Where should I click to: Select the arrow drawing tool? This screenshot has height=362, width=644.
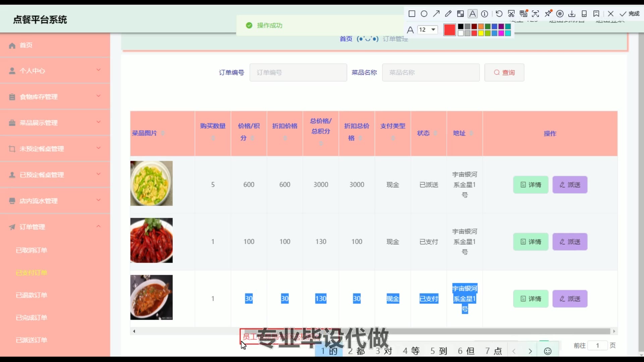436,14
